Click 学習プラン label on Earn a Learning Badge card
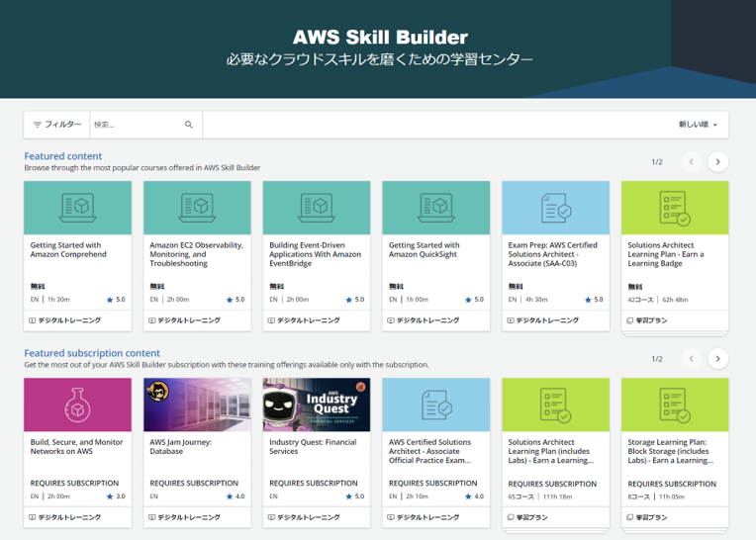This screenshot has height=540, width=756. [651, 320]
